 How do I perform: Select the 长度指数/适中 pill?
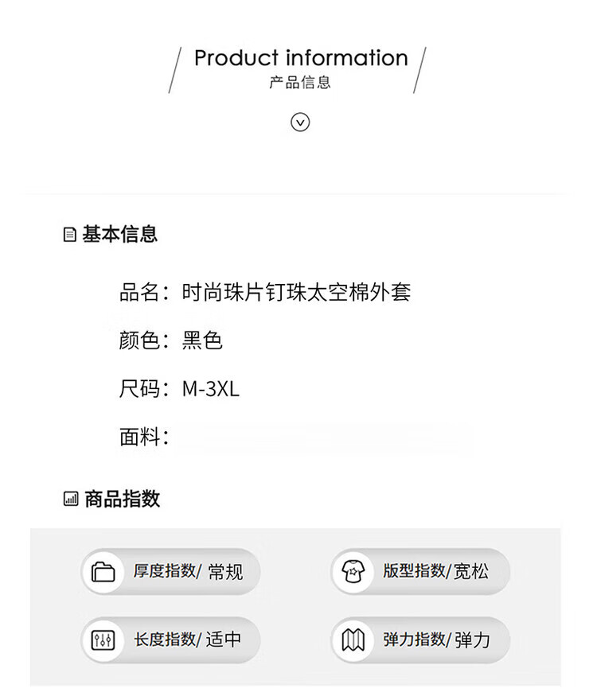pos(170,640)
